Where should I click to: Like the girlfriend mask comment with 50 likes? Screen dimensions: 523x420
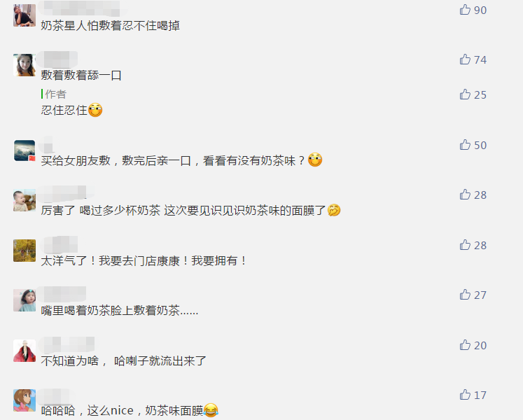(465, 145)
